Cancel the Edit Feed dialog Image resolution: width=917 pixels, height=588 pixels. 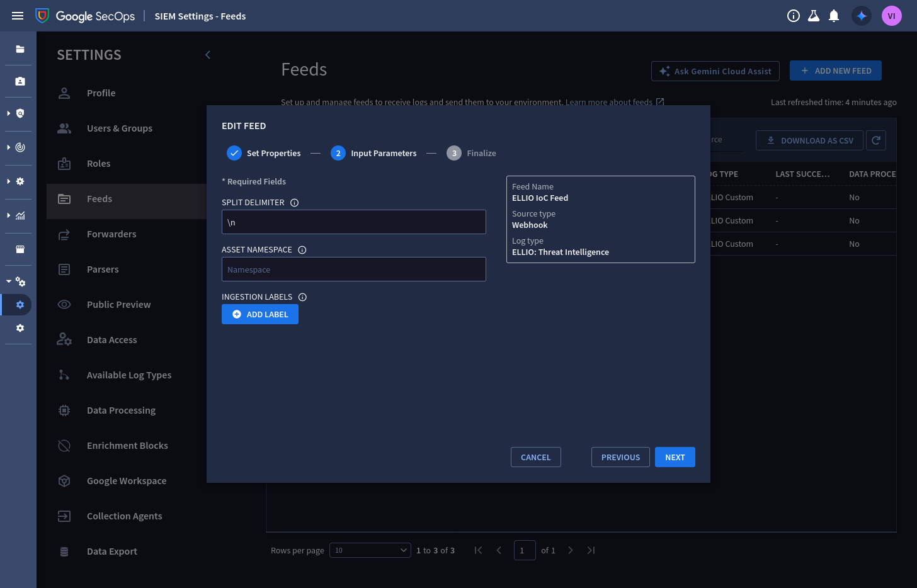(536, 457)
